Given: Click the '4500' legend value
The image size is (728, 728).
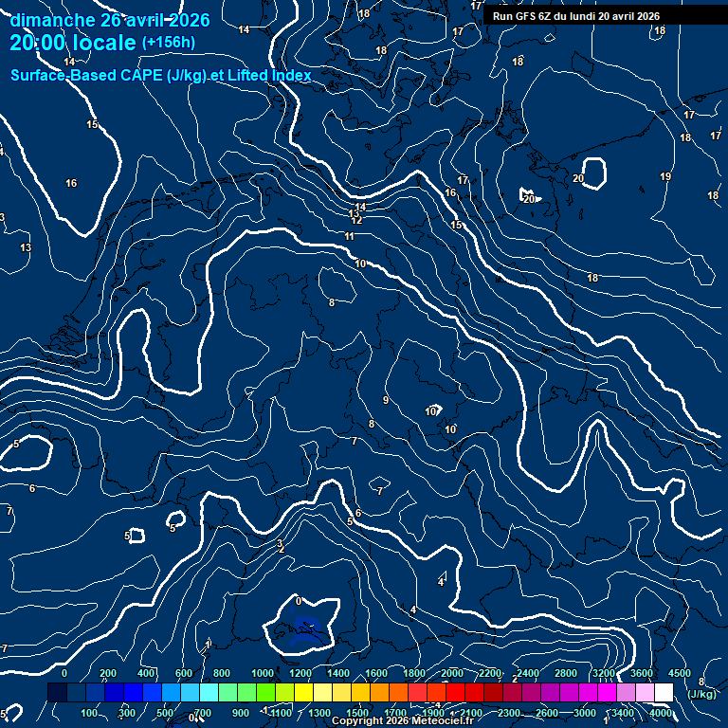Looking at the screenshot, I should [680, 673].
